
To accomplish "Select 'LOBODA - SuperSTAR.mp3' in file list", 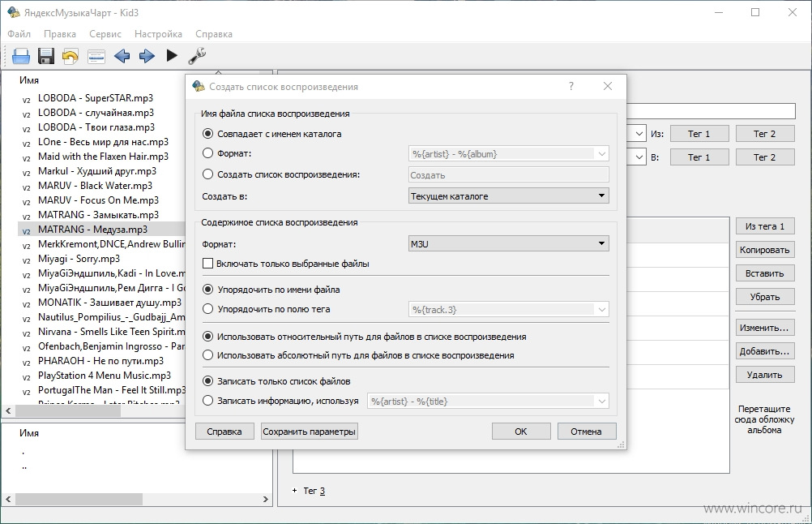I will tap(96, 98).
